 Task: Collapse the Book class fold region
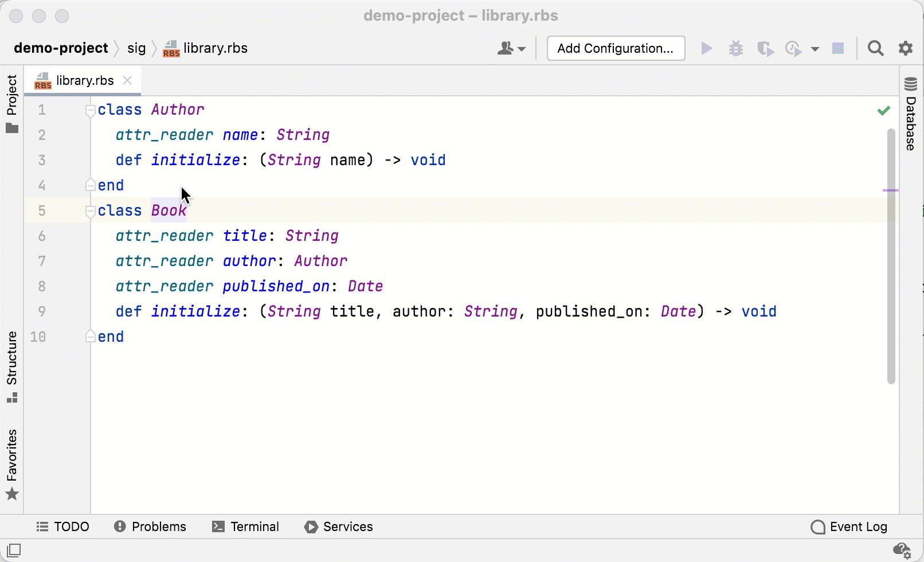tap(89, 212)
